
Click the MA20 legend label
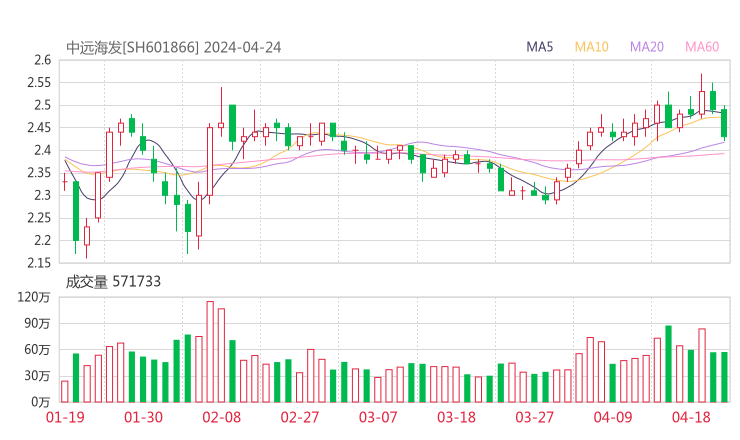click(647, 47)
